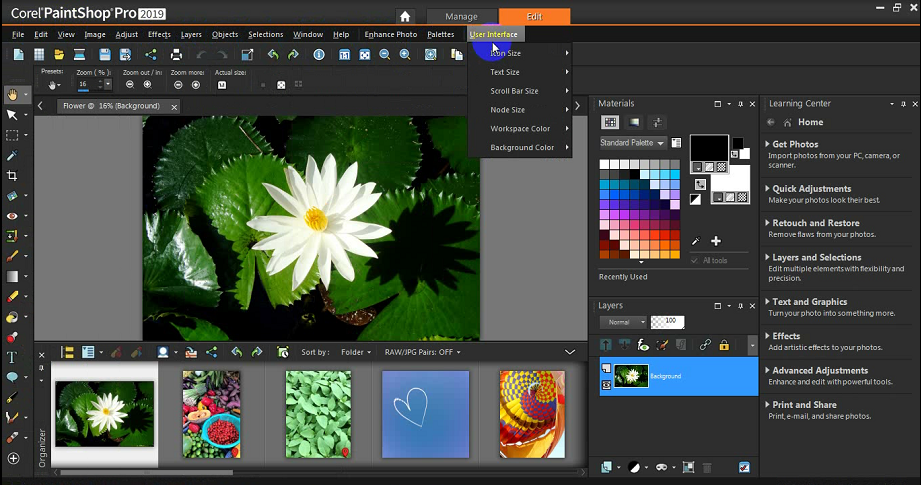Image resolution: width=921 pixels, height=485 pixels.
Task: Click the layer Lock icon
Action: (x=724, y=345)
